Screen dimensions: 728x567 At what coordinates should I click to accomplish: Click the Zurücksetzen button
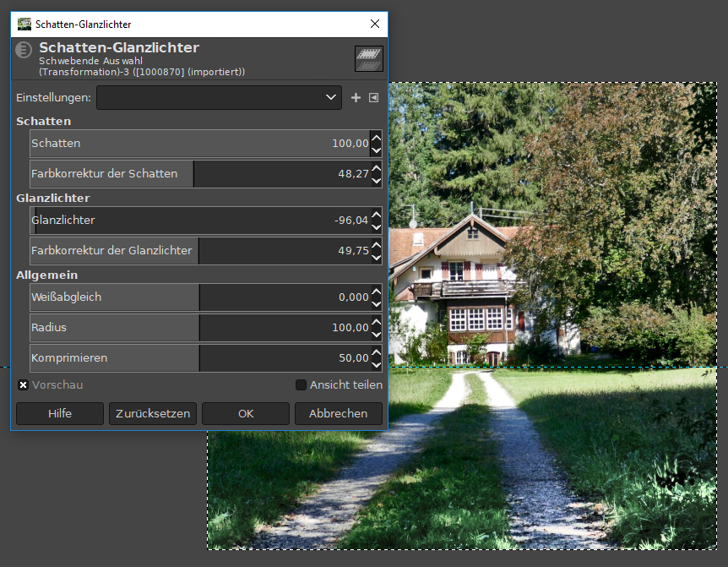pyautogui.click(x=153, y=413)
